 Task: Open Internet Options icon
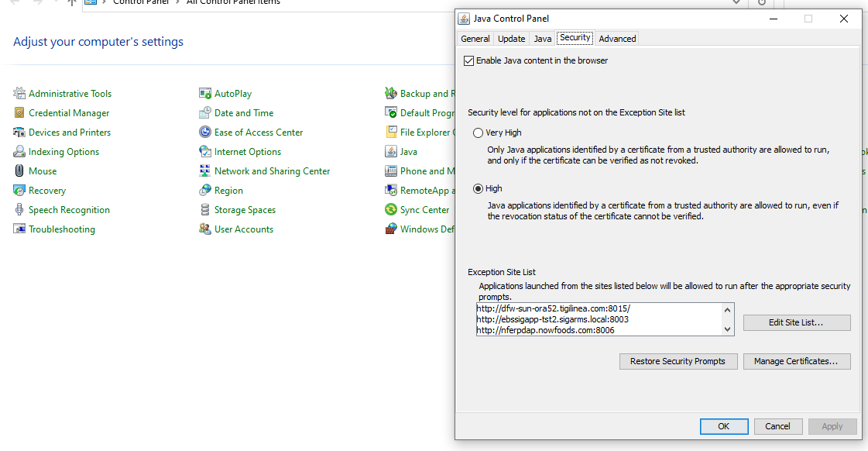pyautogui.click(x=205, y=151)
